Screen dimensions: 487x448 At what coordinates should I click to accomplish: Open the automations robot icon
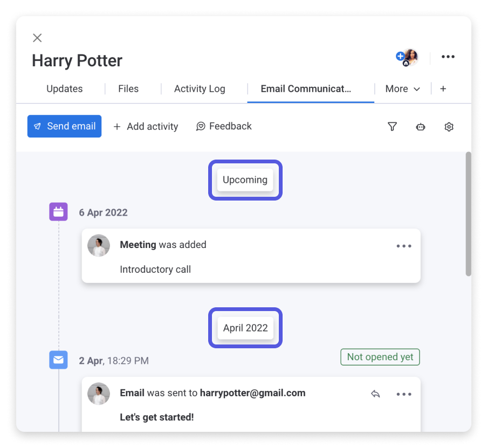pyautogui.click(x=421, y=127)
